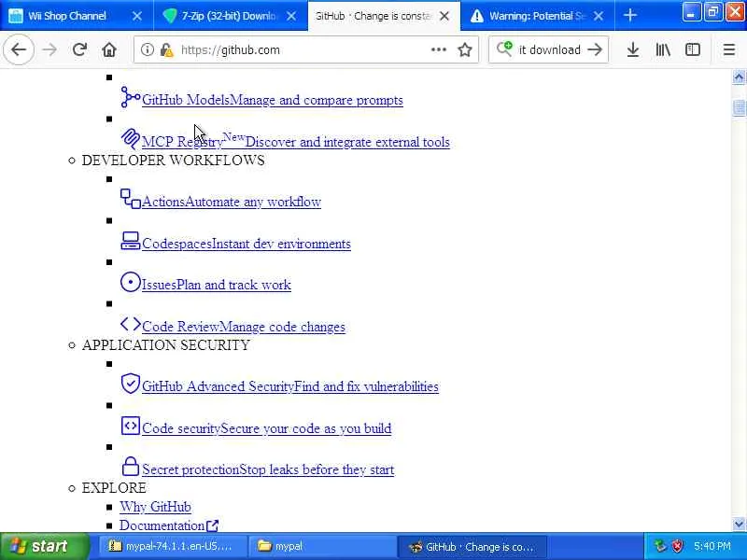Click the Code security square-code icon
Viewport: 747px width, 560px height.
tap(130, 426)
